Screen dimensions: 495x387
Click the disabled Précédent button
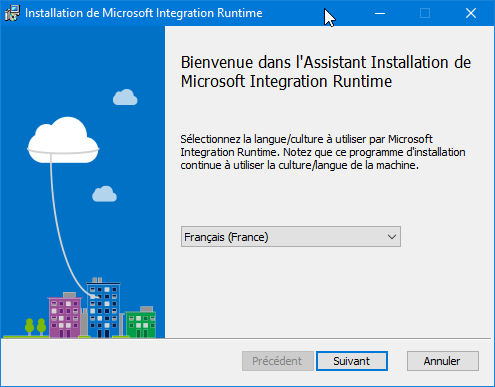coord(278,361)
